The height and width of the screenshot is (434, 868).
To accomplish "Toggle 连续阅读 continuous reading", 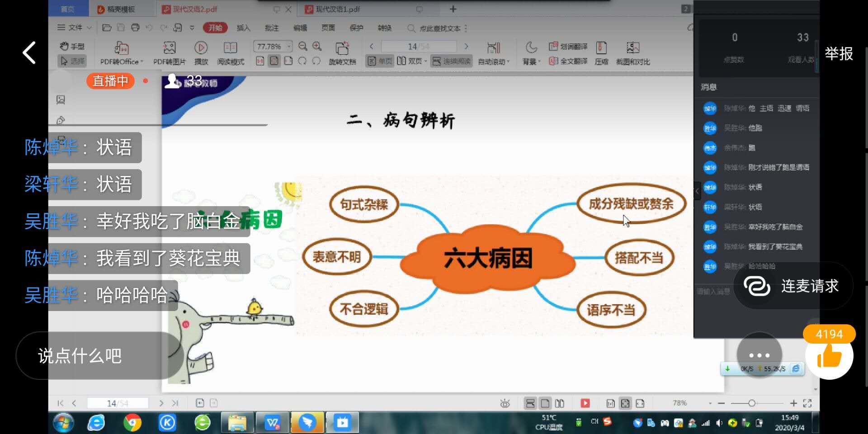I will pos(451,61).
